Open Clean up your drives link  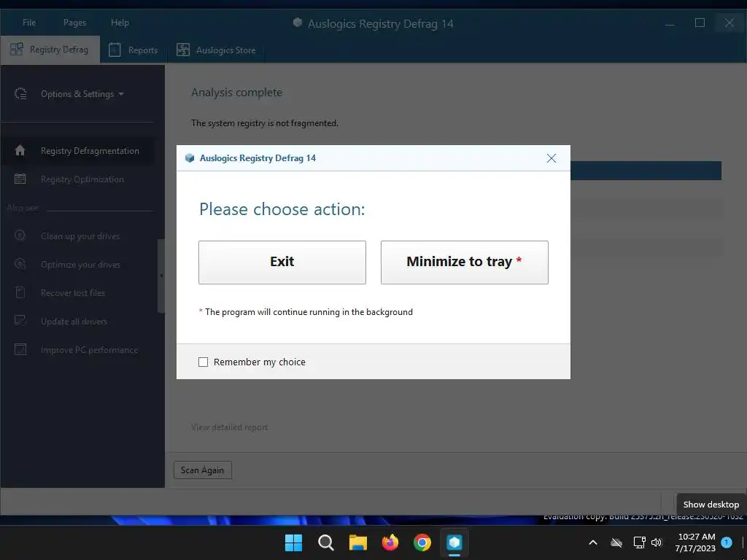[80, 236]
